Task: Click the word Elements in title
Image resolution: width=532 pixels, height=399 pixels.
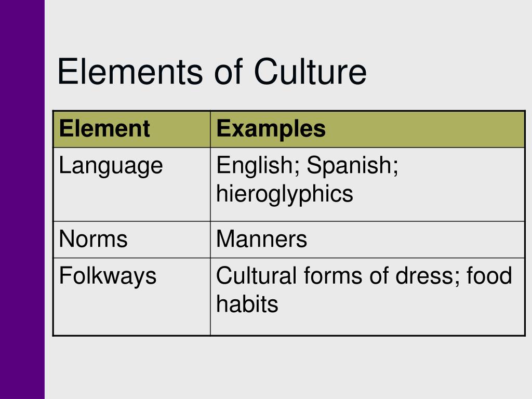Action: coord(130,72)
